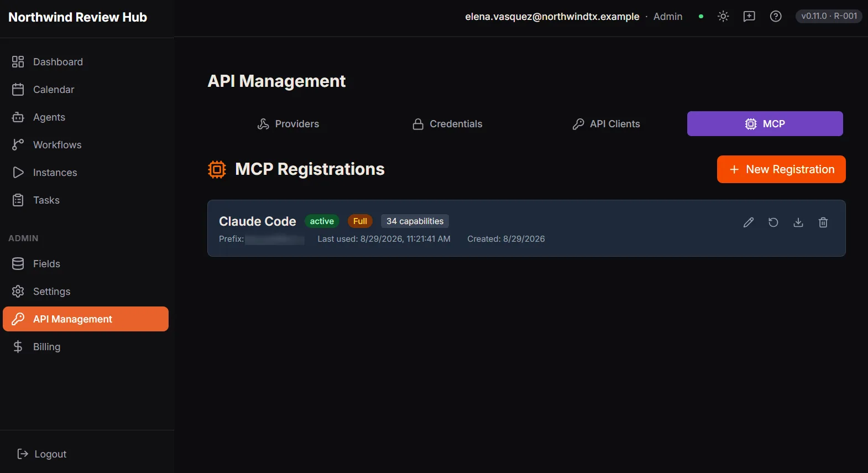Navigate to Instances
868x473 pixels.
[86, 173]
